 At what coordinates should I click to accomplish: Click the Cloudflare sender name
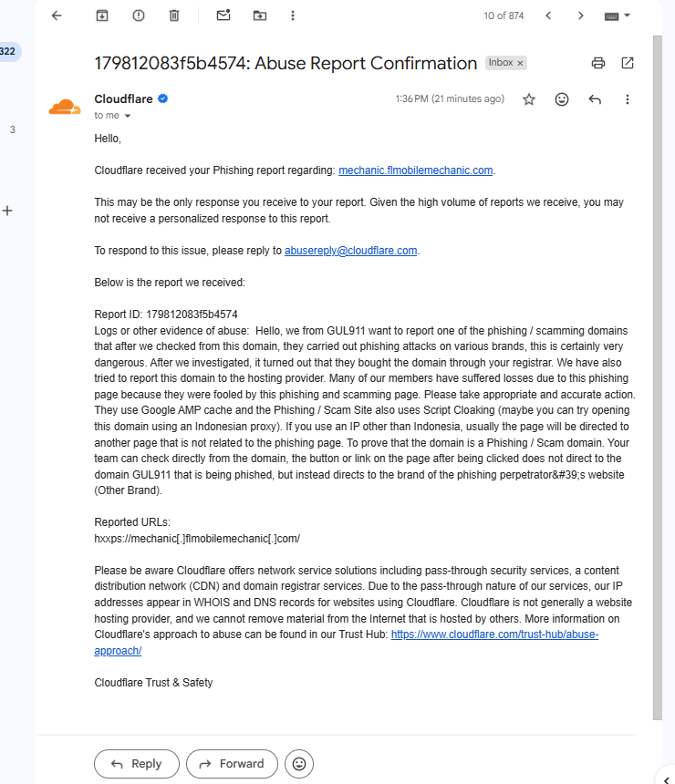pos(123,99)
